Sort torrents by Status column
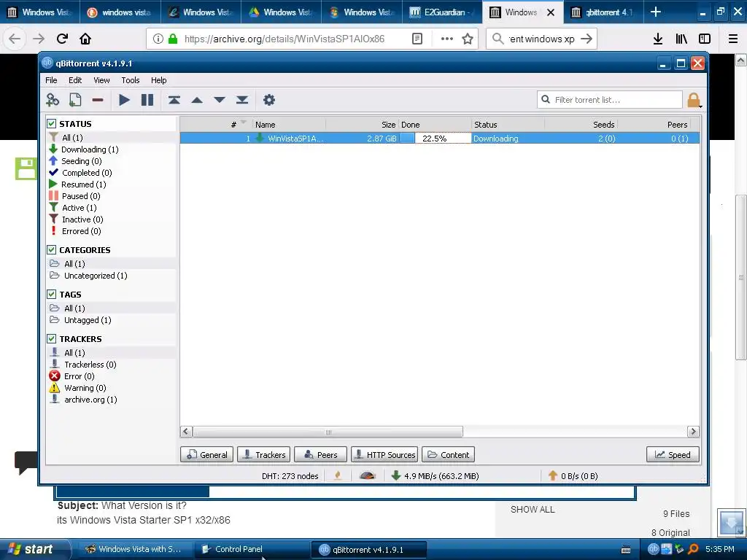The height and width of the screenshot is (560, 747). point(508,125)
